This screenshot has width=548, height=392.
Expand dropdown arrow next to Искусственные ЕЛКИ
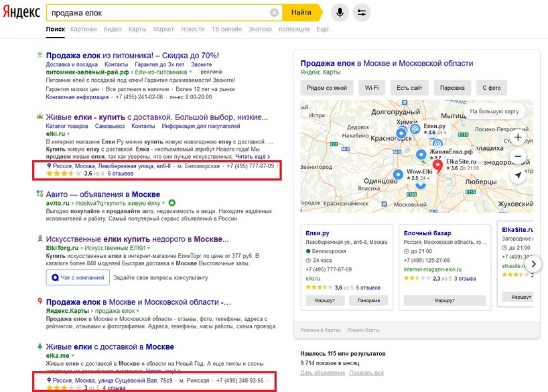(149, 248)
